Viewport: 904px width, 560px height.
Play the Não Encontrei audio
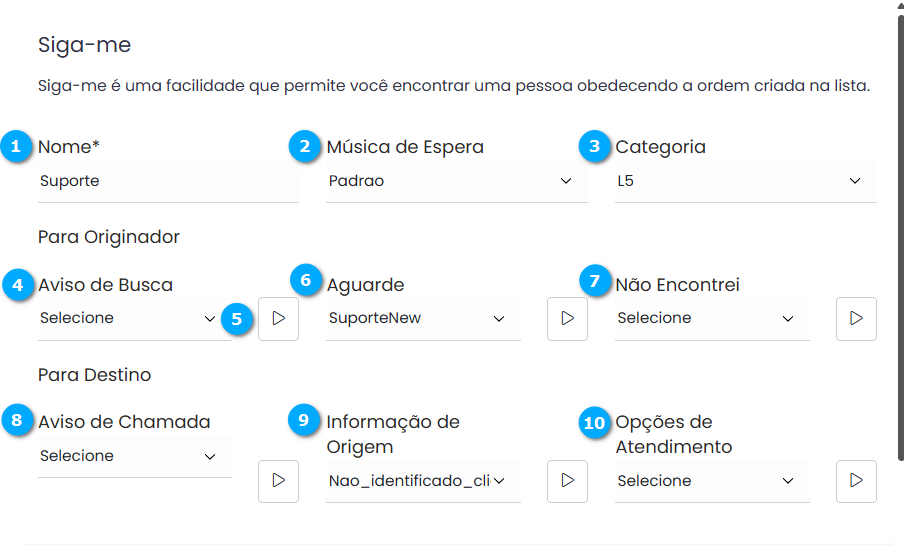point(856,319)
